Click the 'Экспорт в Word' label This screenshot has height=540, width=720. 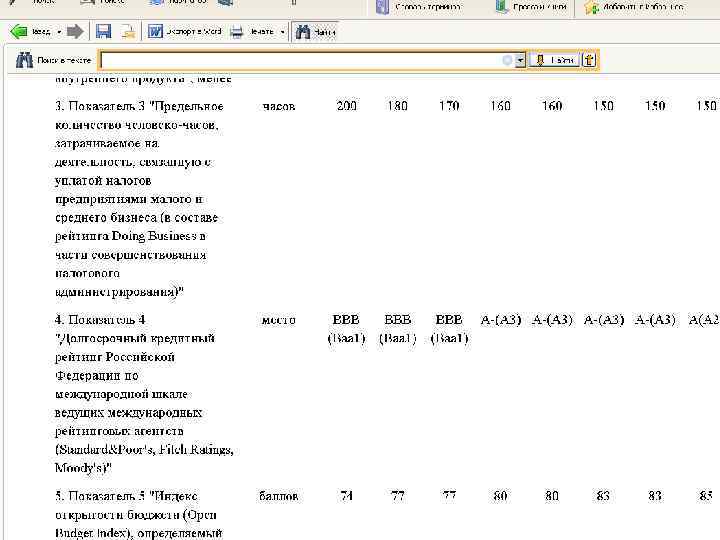click(194, 32)
